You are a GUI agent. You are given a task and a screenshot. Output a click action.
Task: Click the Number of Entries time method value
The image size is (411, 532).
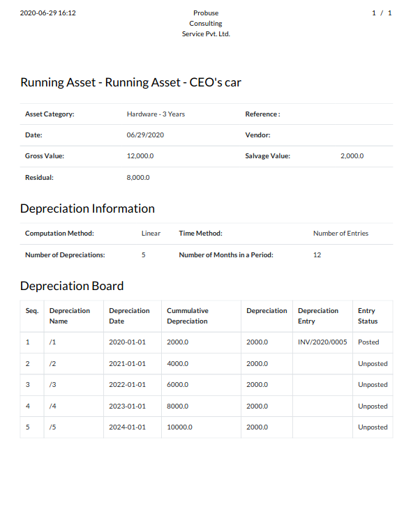click(341, 234)
